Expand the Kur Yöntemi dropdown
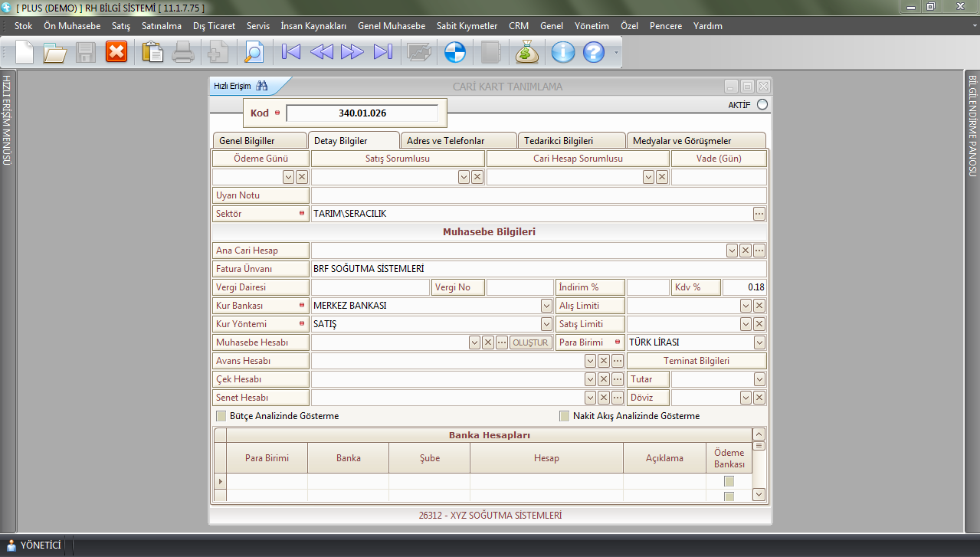This screenshot has height=557, width=980. pos(546,324)
